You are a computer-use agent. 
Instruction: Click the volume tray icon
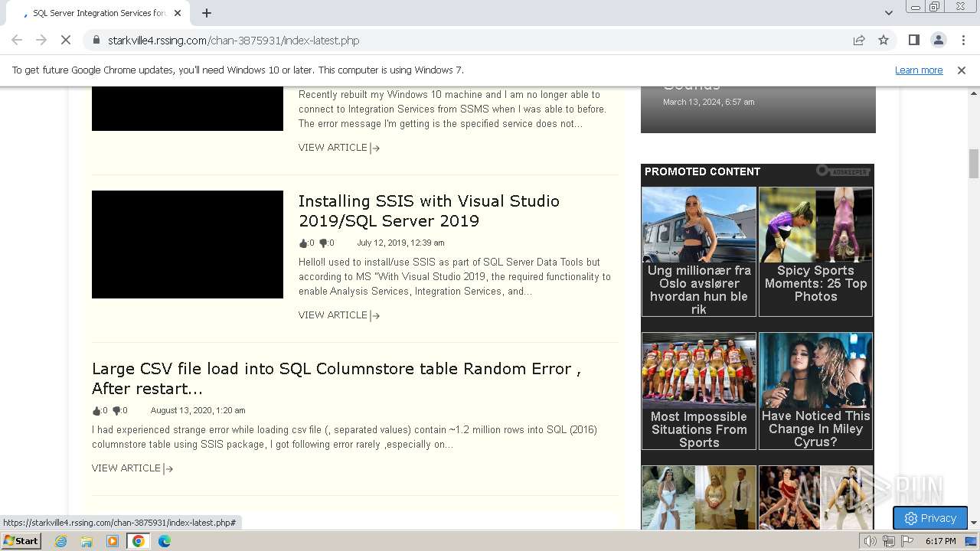point(871,541)
